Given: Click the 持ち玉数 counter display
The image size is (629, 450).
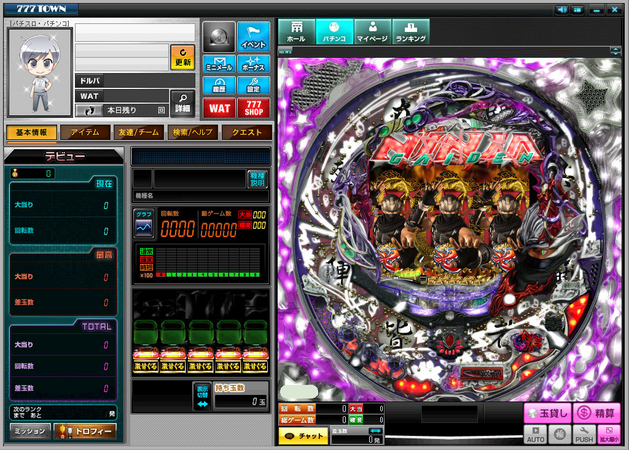Looking at the screenshot, I should 241,401.
